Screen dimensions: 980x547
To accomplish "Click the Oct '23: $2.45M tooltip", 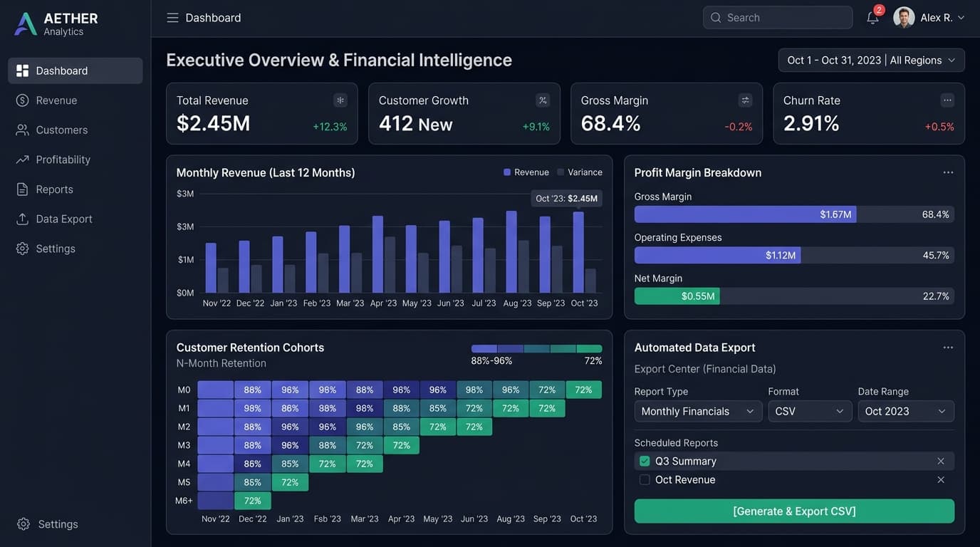I will click(x=566, y=199).
